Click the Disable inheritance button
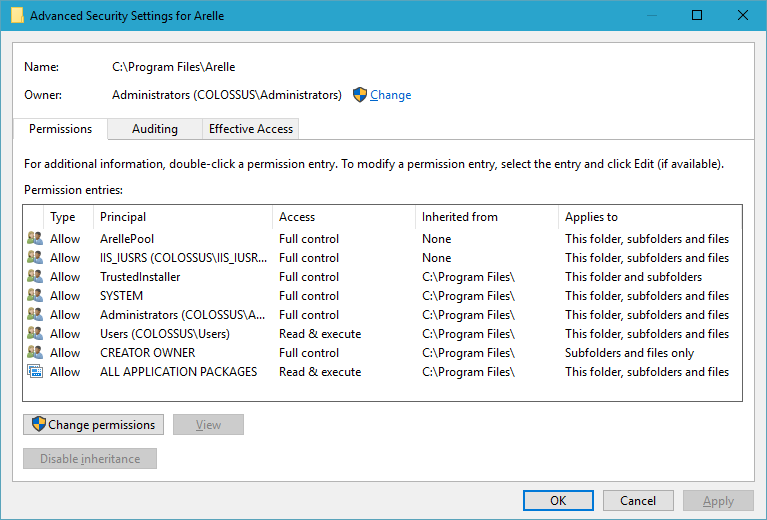The width and height of the screenshot is (767, 520). click(x=90, y=458)
